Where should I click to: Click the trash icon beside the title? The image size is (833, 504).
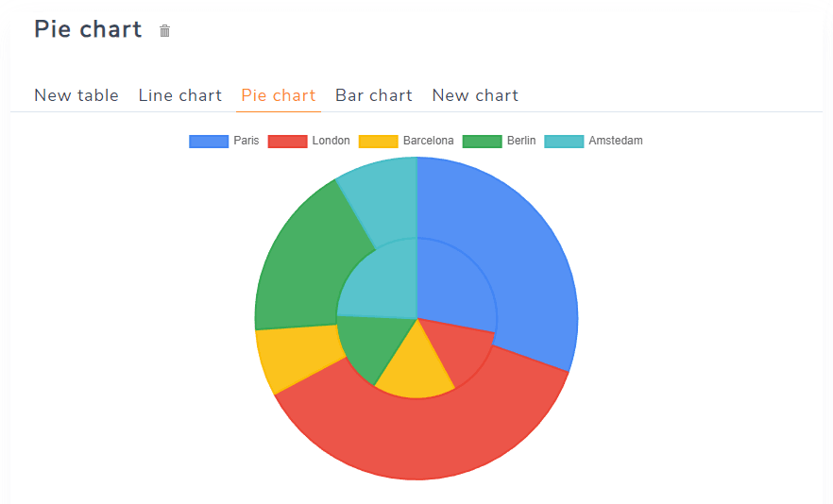point(165,31)
